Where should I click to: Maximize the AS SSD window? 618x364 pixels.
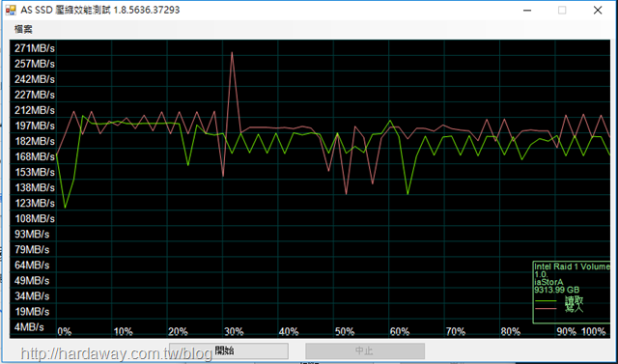[x=562, y=11]
